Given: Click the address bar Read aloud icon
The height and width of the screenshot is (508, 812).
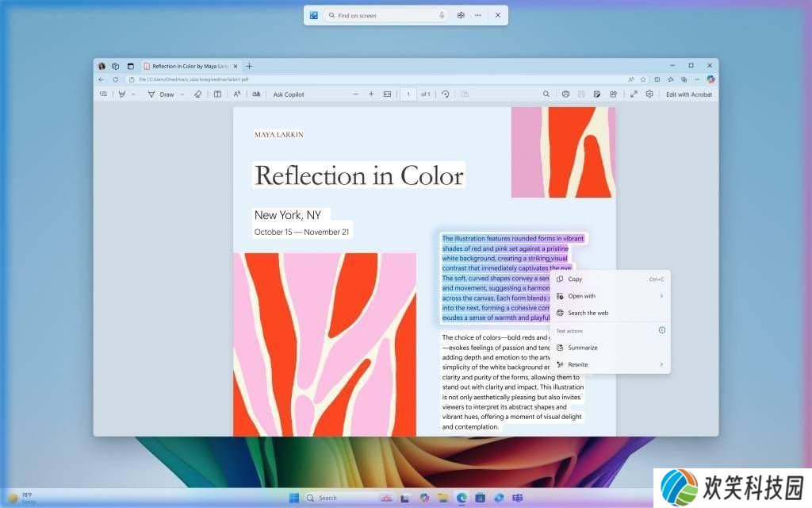Looking at the screenshot, I should point(630,79).
